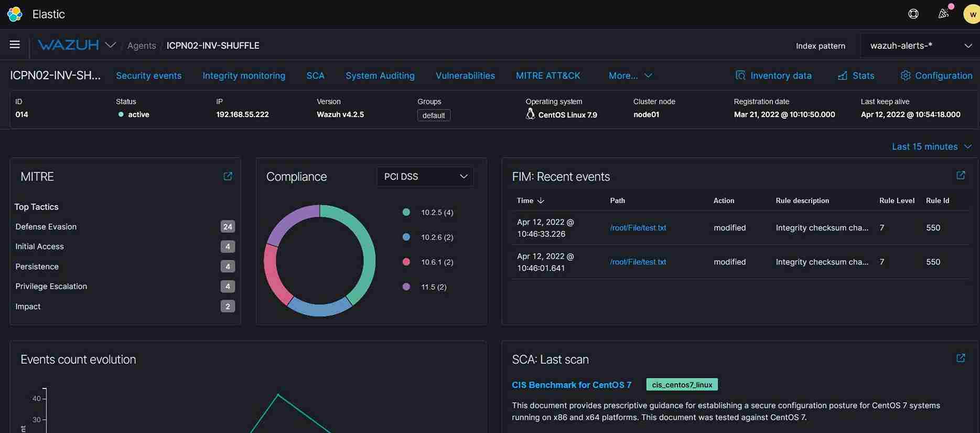Click cluster node value node01

tap(646, 114)
